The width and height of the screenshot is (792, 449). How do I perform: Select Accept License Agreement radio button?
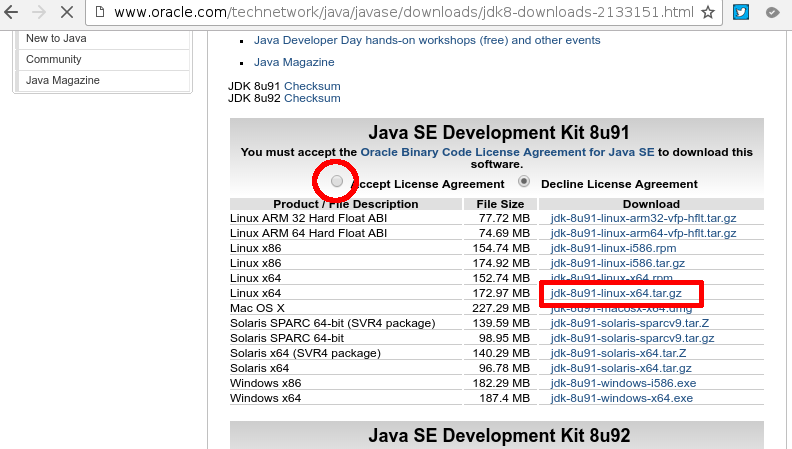pos(337,181)
